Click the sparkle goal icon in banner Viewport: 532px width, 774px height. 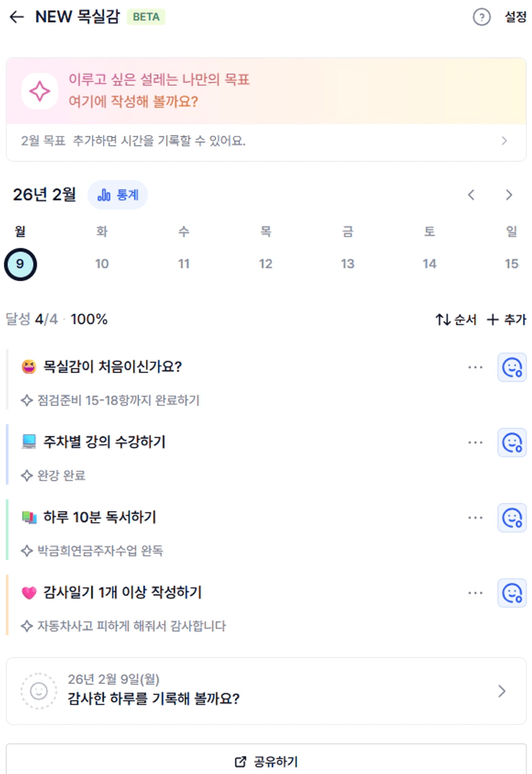[x=40, y=91]
